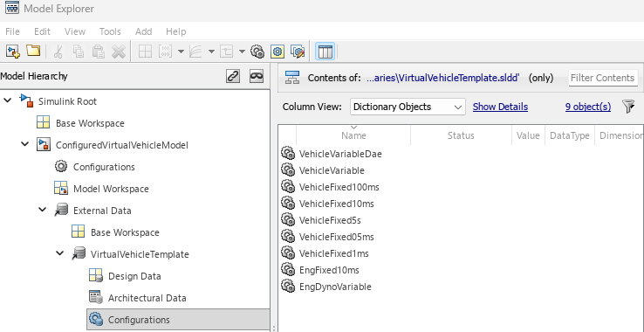
Task: Click the Add Simulink Parameter icon
Action: point(166,52)
